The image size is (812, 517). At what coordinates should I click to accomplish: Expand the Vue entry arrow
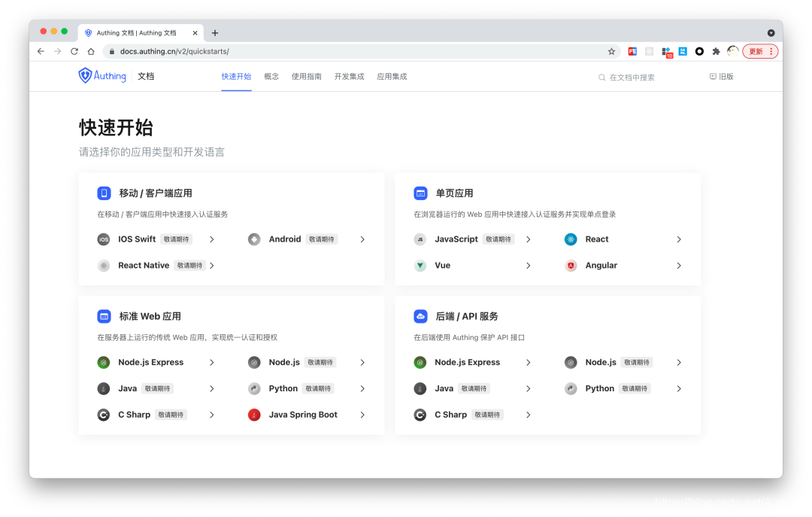528,265
